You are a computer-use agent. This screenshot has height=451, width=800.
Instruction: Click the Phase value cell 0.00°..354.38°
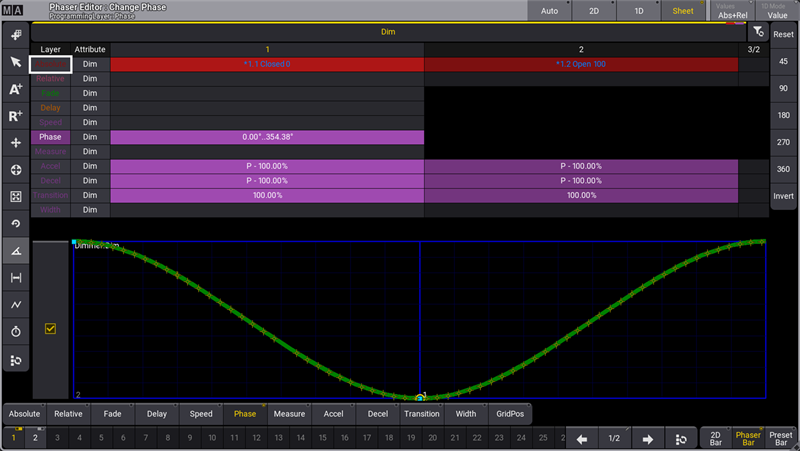tap(267, 137)
